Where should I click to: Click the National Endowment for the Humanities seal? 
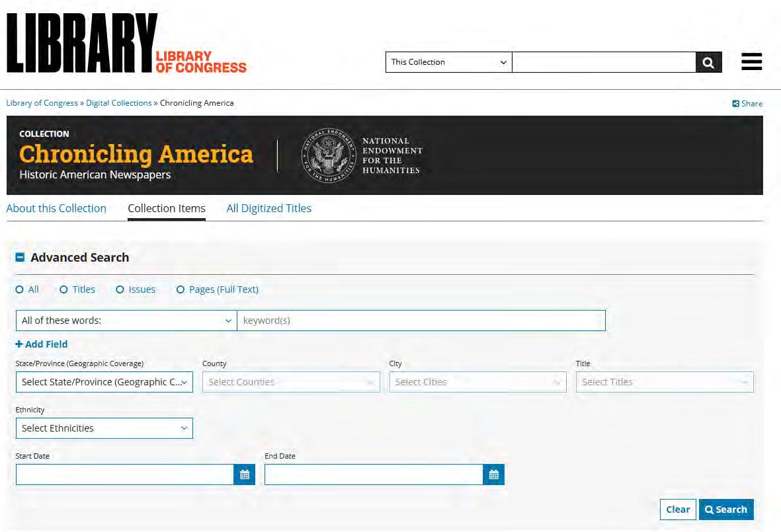point(329,155)
